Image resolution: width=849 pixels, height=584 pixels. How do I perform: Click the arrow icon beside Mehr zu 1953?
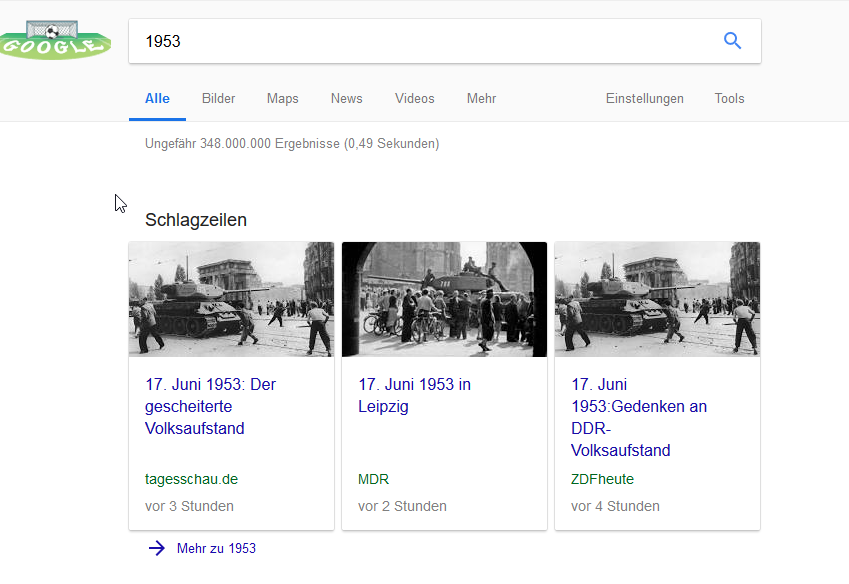coord(157,548)
